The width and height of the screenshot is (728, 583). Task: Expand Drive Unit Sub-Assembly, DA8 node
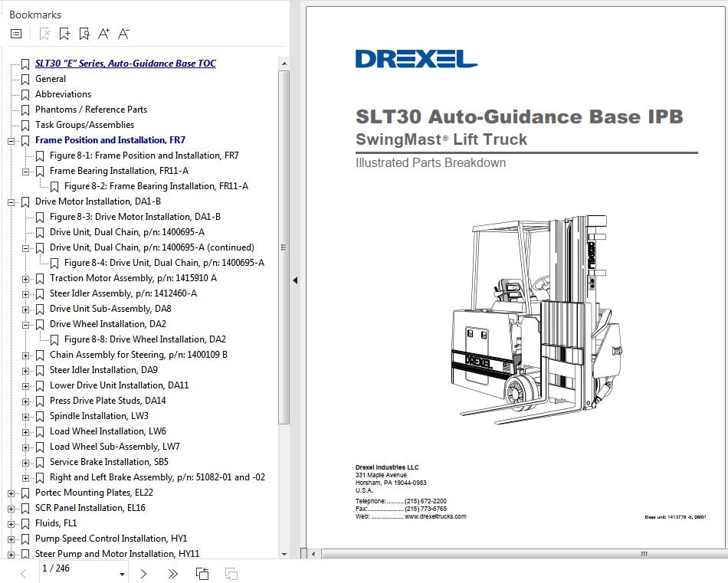[x=25, y=310]
